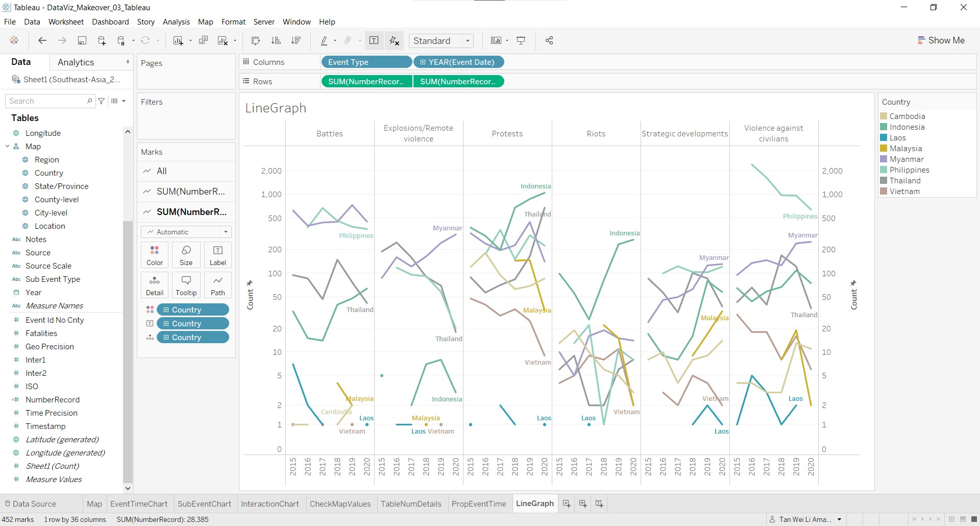Click the Indonesia color swatch in legend

pyautogui.click(x=884, y=127)
